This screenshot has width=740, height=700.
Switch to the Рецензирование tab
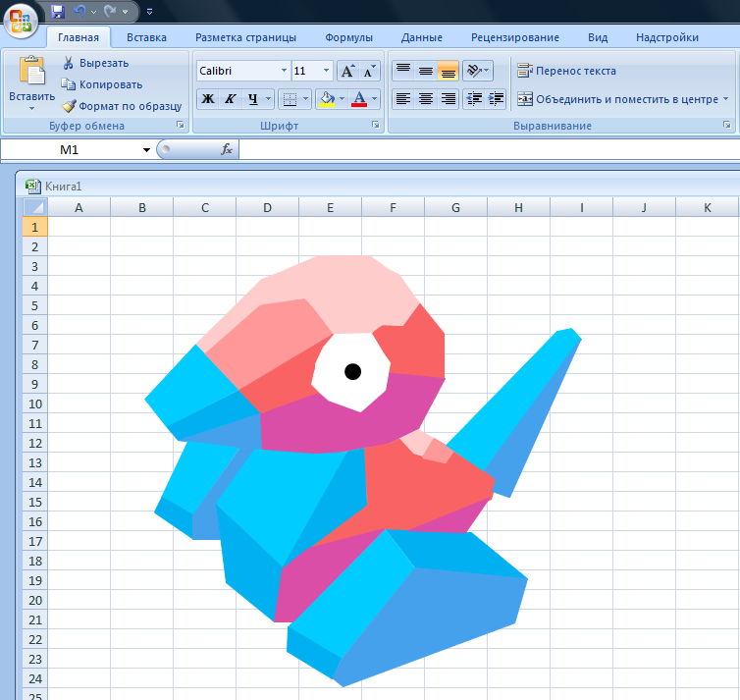[x=515, y=37]
